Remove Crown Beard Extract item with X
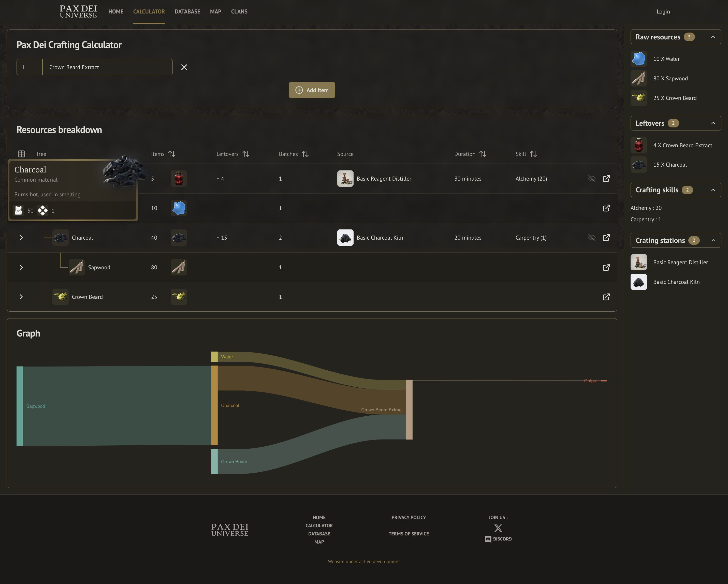This screenshot has width=728, height=584. (184, 67)
